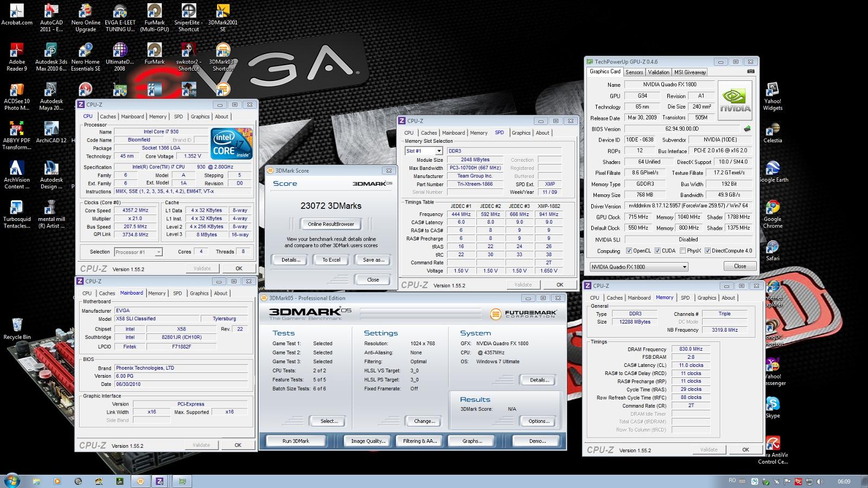
Task: Open Adobe Reader 9 desktop icon
Action: (17, 57)
